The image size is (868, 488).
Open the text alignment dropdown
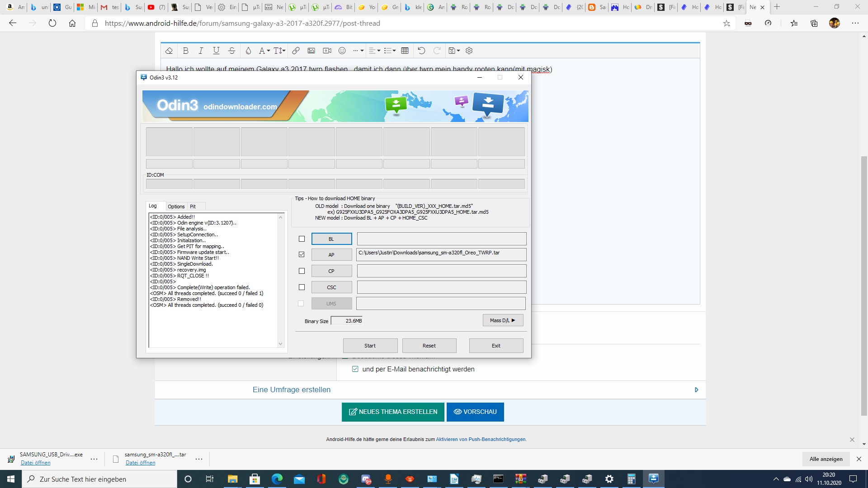click(x=374, y=51)
